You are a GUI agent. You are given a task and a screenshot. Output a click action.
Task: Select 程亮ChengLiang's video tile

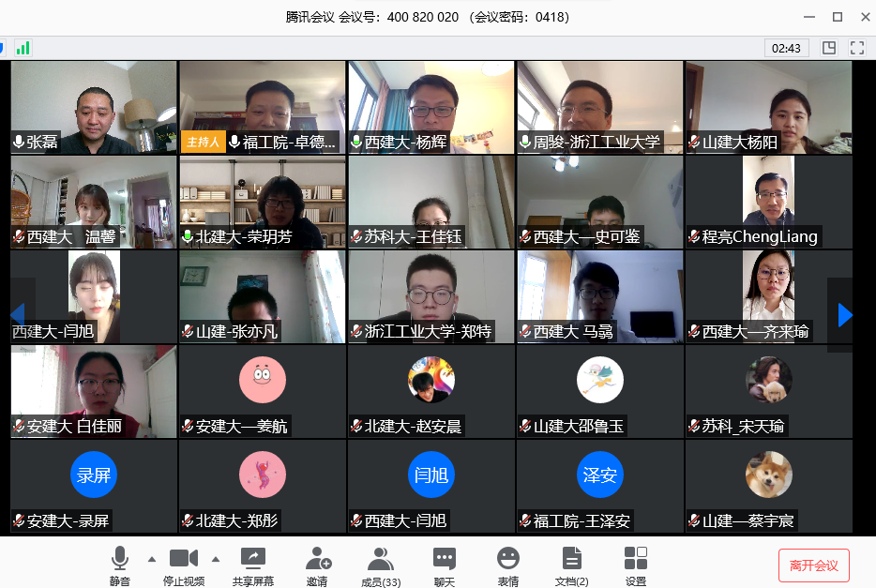point(769,201)
